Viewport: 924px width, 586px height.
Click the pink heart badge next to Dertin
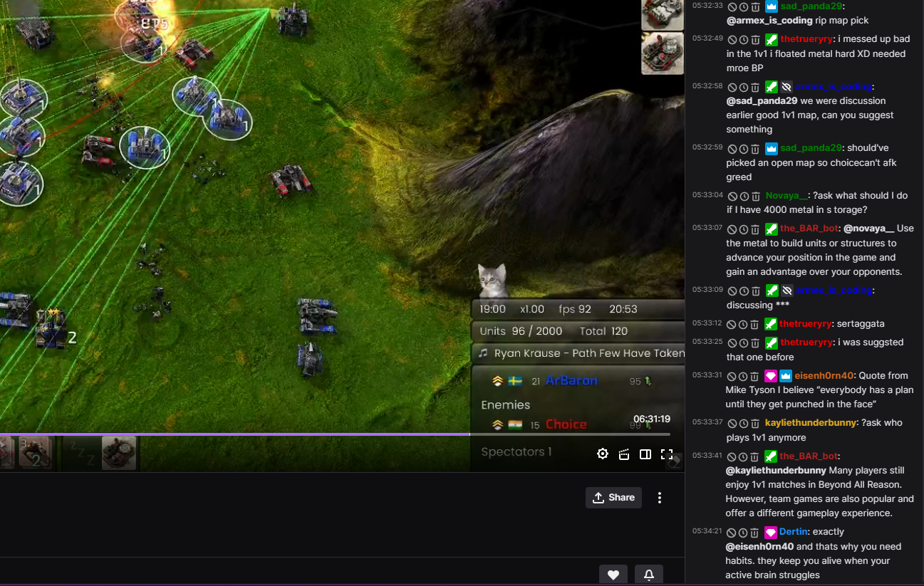point(771,533)
